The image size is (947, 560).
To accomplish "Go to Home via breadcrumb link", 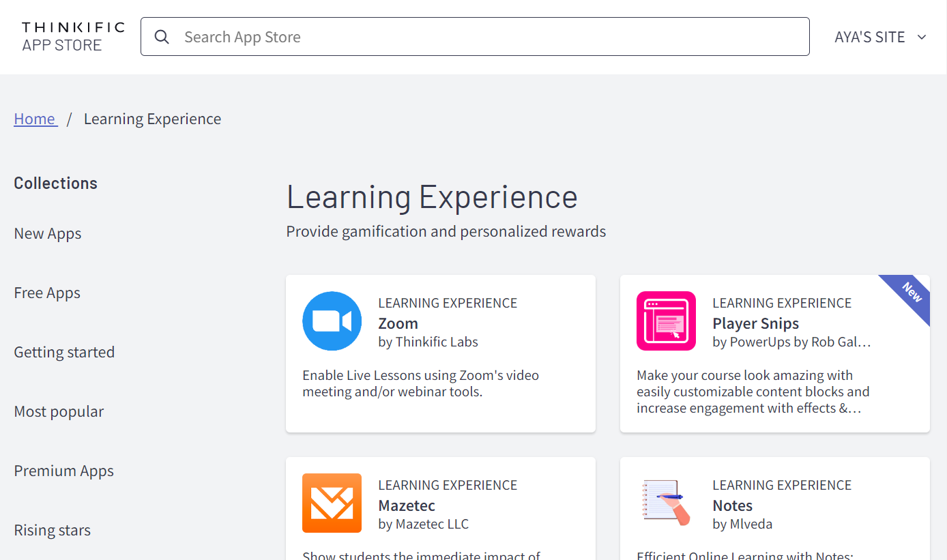I will 35,119.
